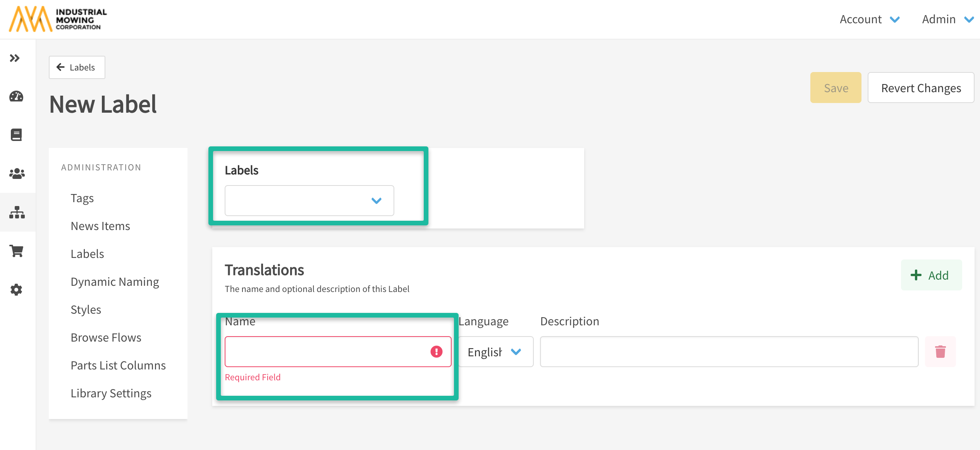Go to Tags in Administration menu
980x450 pixels.
click(x=82, y=198)
